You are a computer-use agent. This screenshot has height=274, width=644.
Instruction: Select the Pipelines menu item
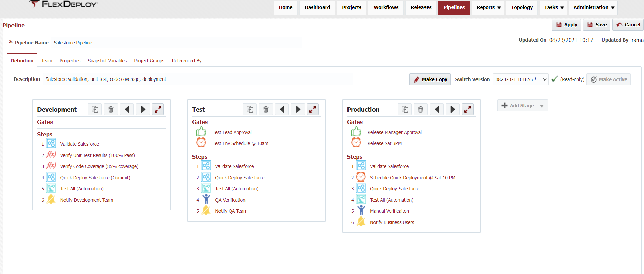[454, 7]
